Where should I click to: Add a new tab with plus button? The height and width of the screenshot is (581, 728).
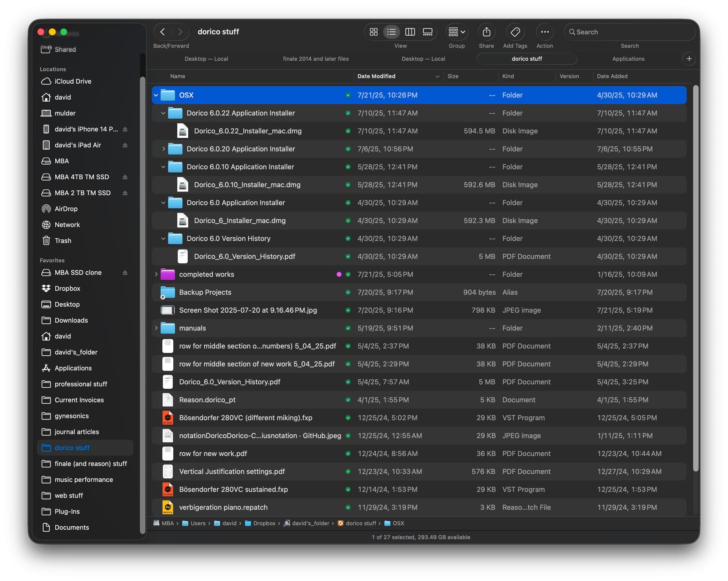pyautogui.click(x=689, y=59)
